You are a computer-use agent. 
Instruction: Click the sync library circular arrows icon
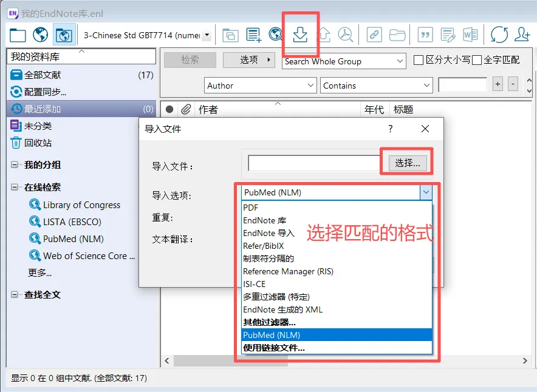point(499,35)
